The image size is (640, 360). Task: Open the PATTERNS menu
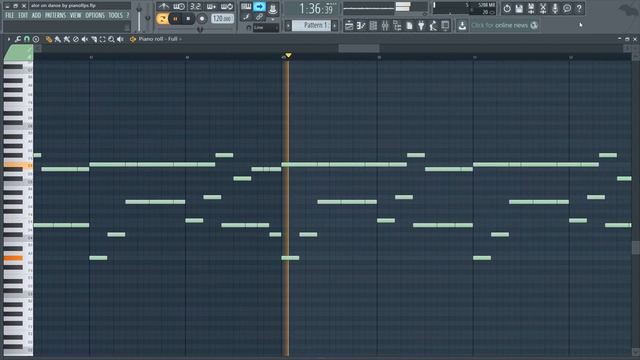coord(56,16)
